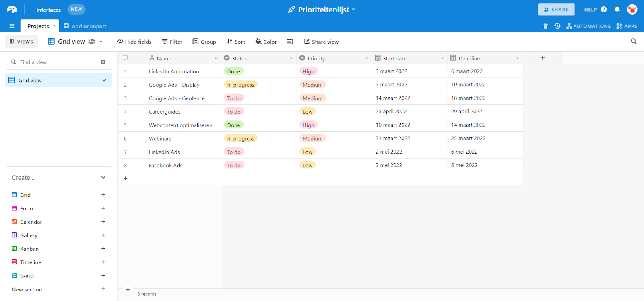Add a new Grid view
644x301 pixels.
pos(103,195)
